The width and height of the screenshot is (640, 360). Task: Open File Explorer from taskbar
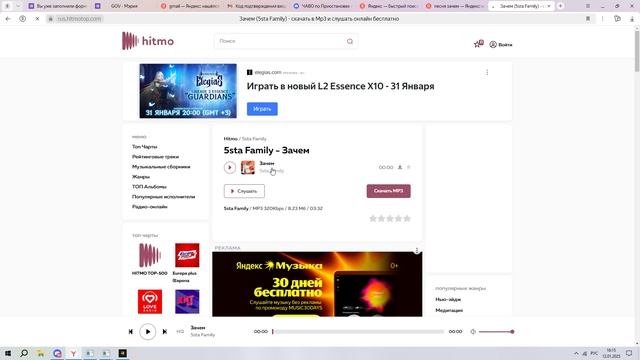pos(40,353)
